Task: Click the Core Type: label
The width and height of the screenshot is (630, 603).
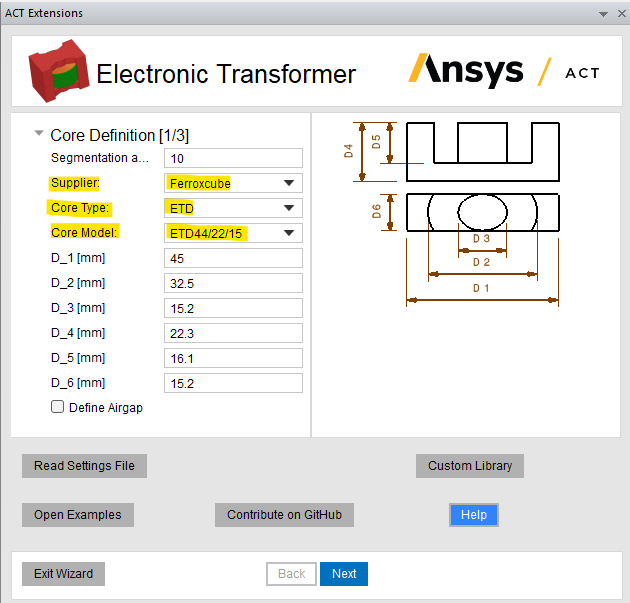Action: [x=80, y=208]
